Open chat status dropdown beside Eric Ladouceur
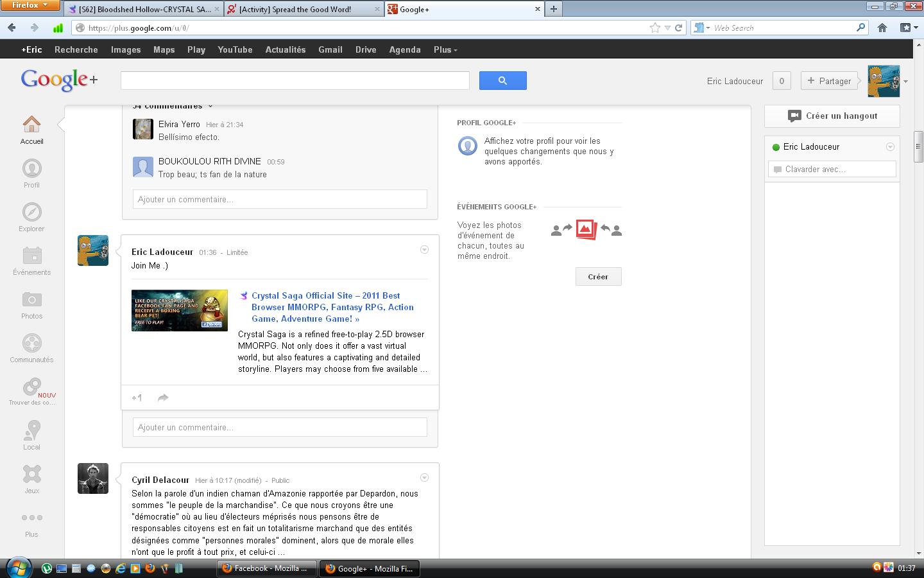 [x=890, y=147]
